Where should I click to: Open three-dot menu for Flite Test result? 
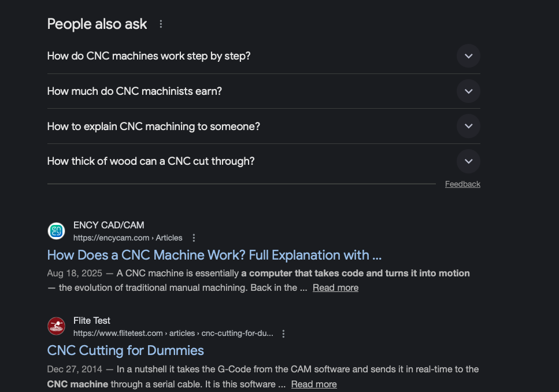283,334
